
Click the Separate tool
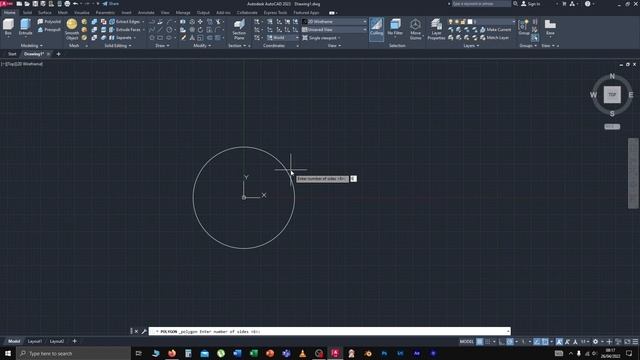[x=121, y=38]
